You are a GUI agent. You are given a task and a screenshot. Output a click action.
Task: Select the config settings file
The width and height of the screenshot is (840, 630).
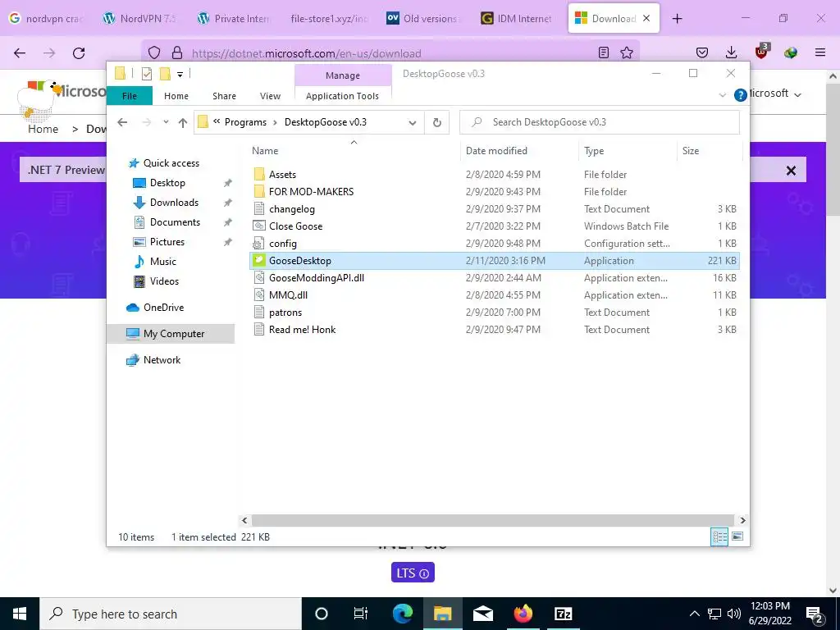click(x=282, y=243)
